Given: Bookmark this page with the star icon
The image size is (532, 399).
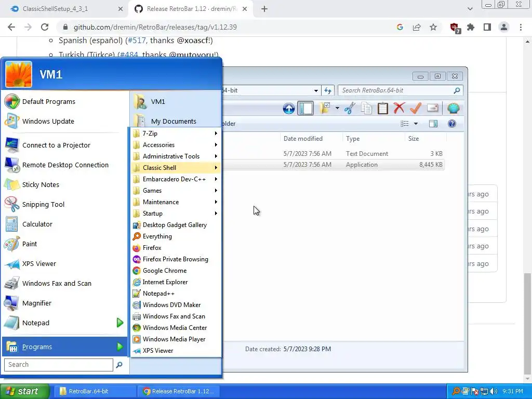Looking at the screenshot, I should pos(433,27).
